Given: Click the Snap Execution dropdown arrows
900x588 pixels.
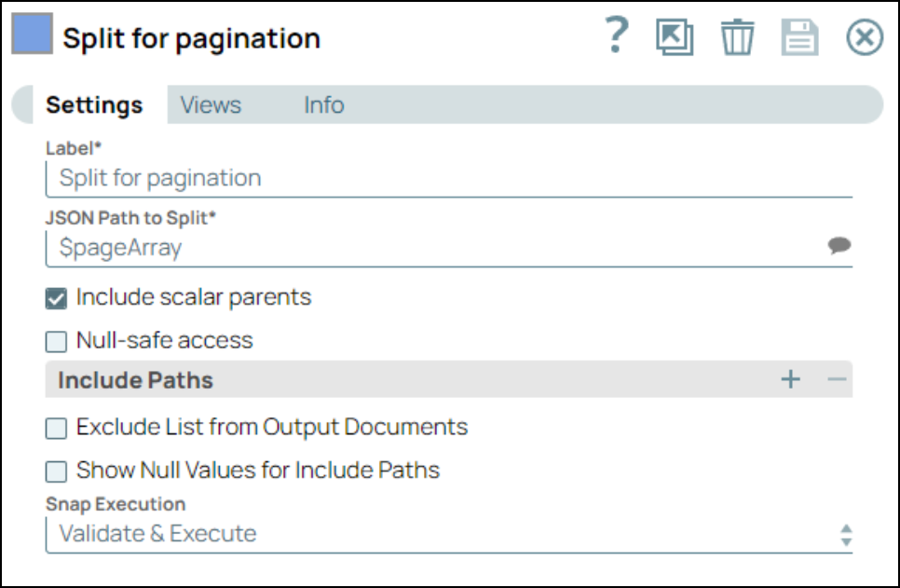Looking at the screenshot, I should point(846,535).
